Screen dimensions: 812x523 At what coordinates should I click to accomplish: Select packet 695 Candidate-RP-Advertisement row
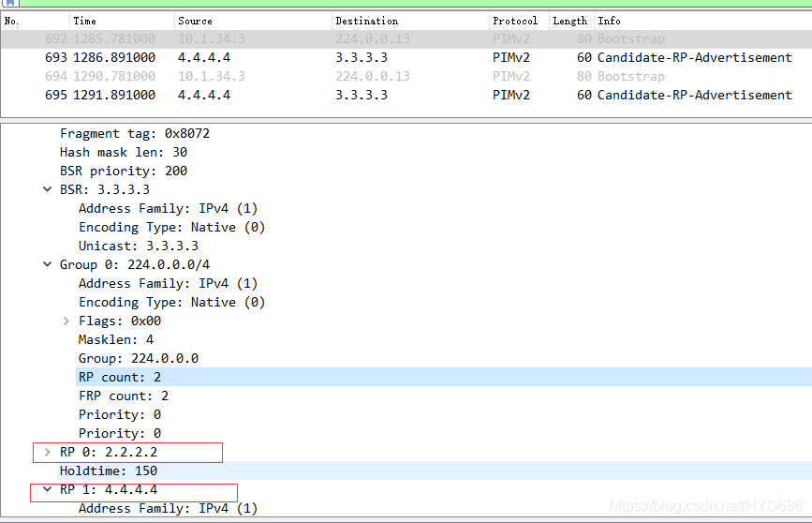pos(406,95)
